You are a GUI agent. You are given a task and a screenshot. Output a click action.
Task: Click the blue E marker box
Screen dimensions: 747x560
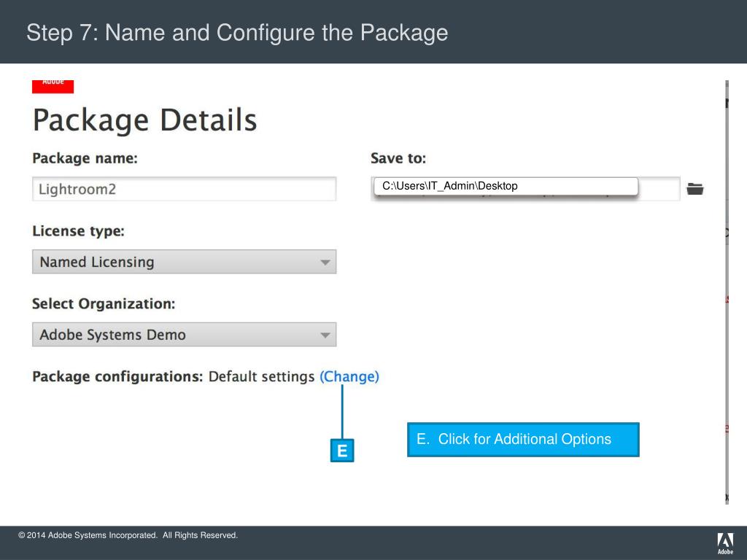[x=341, y=451]
